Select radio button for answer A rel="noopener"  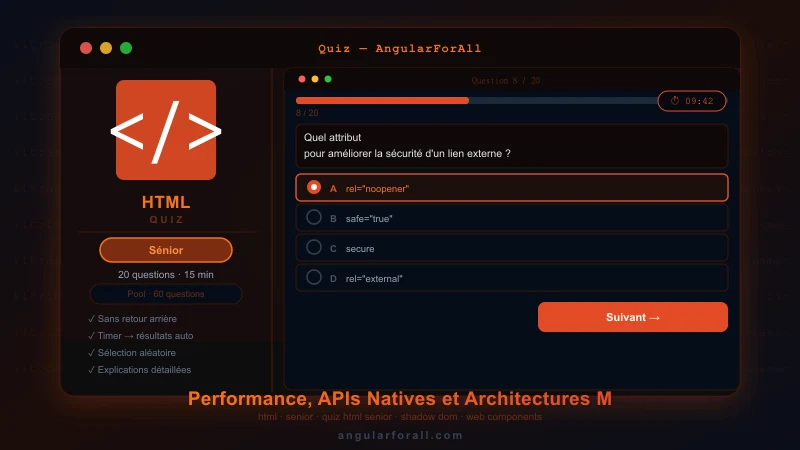[314, 187]
